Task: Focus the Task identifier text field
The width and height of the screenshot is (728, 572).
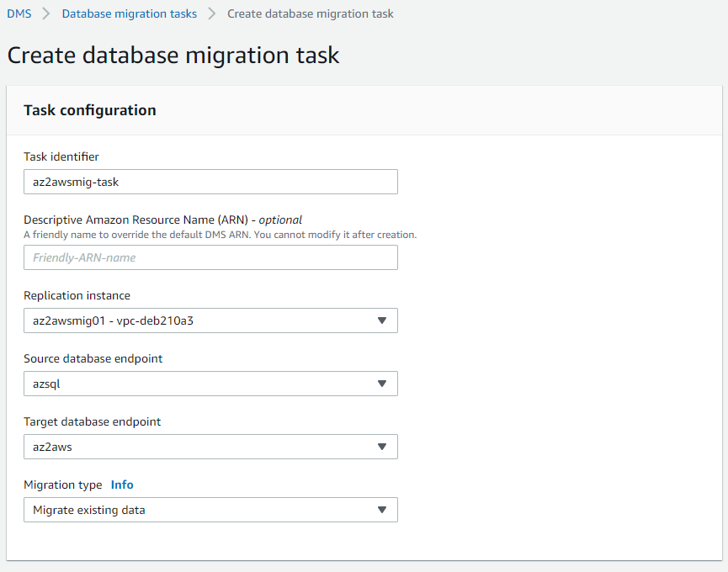Action: click(210, 182)
